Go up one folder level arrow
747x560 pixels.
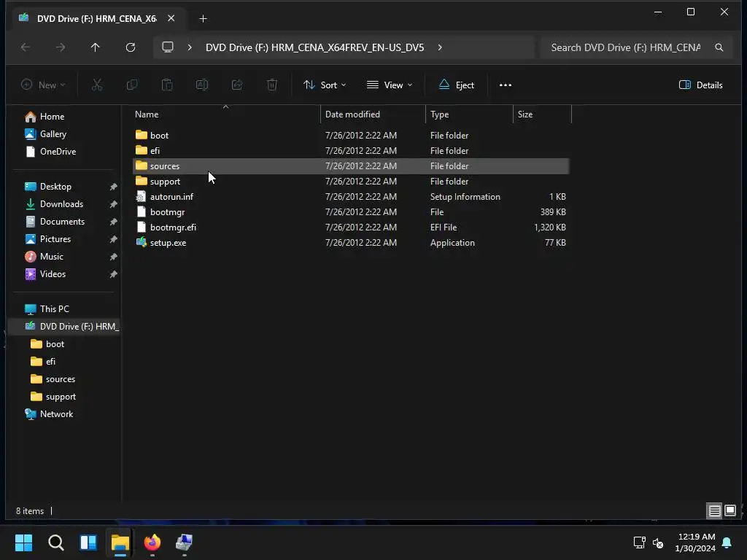coord(96,47)
